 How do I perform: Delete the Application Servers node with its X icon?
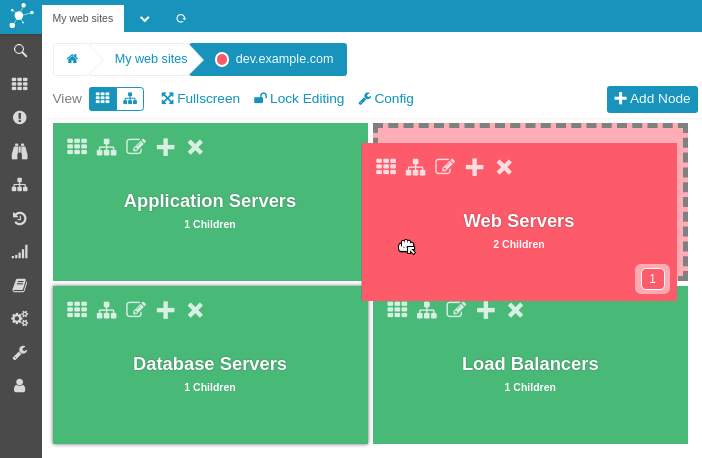[195, 147]
